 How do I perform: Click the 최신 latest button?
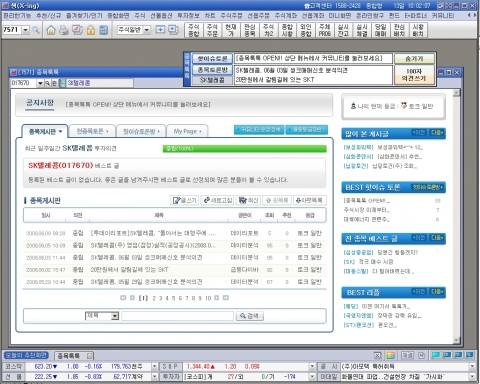(249, 200)
